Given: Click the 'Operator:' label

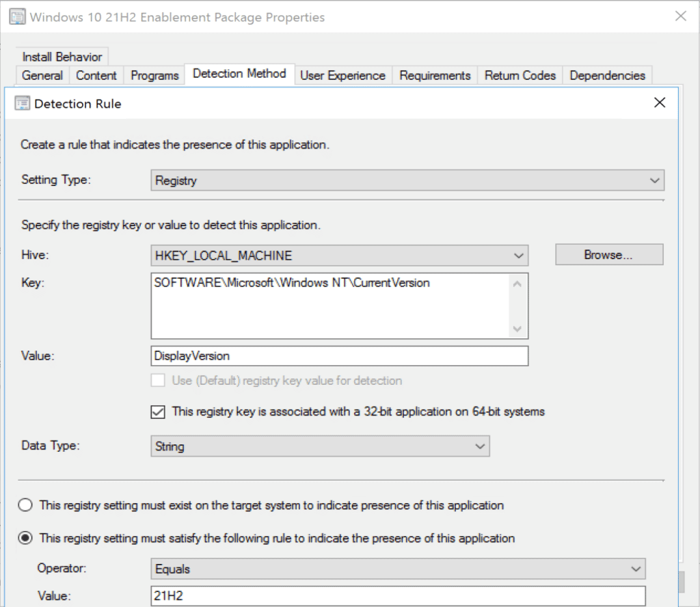Looking at the screenshot, I should [x=62, y=568].
